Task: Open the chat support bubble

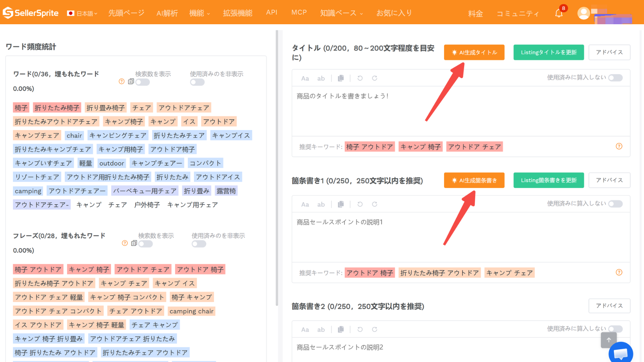Action: pos(621,353)
